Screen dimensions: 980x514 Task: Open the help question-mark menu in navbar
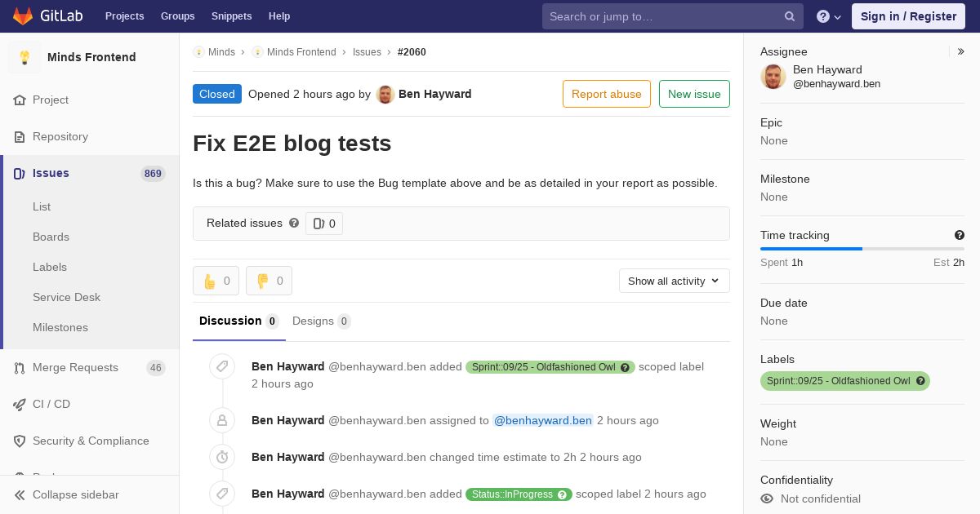click(x=829, y=16)
